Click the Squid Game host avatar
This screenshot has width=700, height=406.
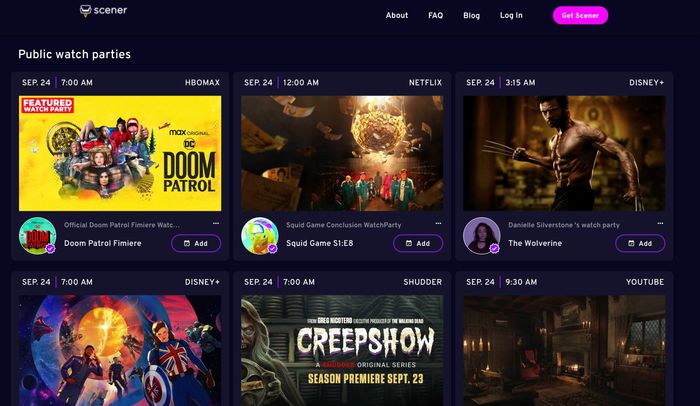(260, 236)
